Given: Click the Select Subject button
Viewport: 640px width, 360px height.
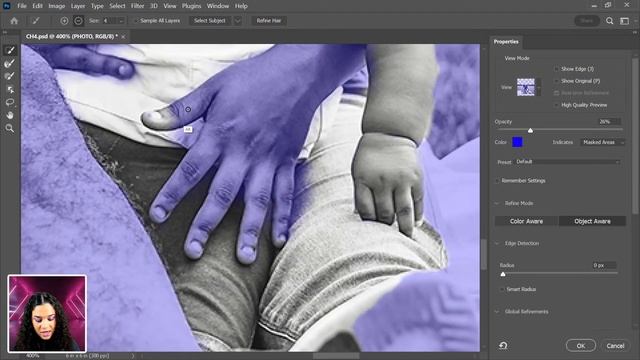Looking at the screenshot, I should [210, 21].
